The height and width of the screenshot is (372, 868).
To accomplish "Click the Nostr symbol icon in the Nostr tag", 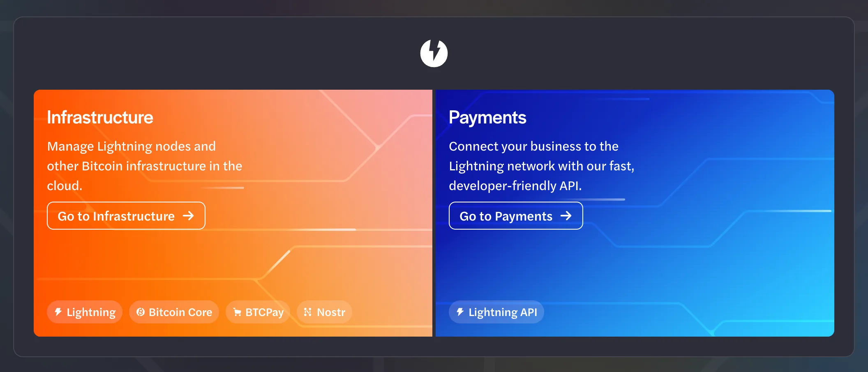I will click(x=307, y=312).
